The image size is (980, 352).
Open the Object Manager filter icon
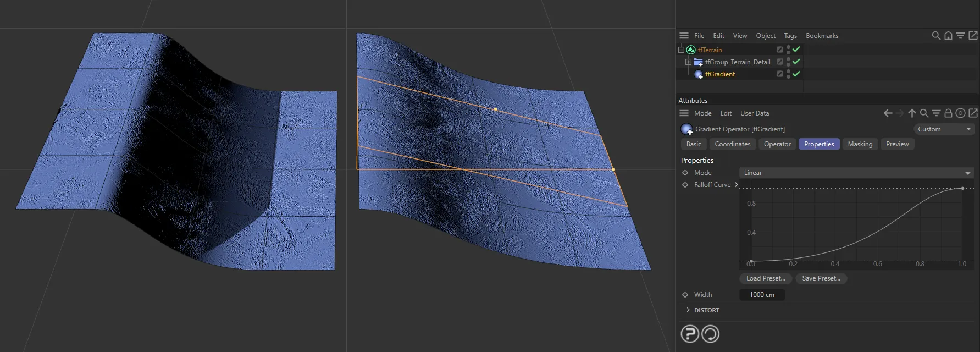click(960, 35)
